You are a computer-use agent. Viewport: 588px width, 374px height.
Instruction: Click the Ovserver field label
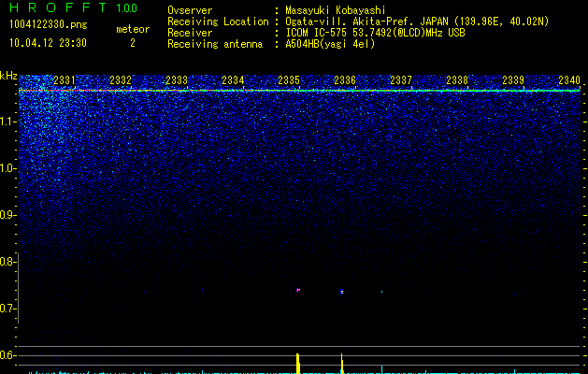190,10
